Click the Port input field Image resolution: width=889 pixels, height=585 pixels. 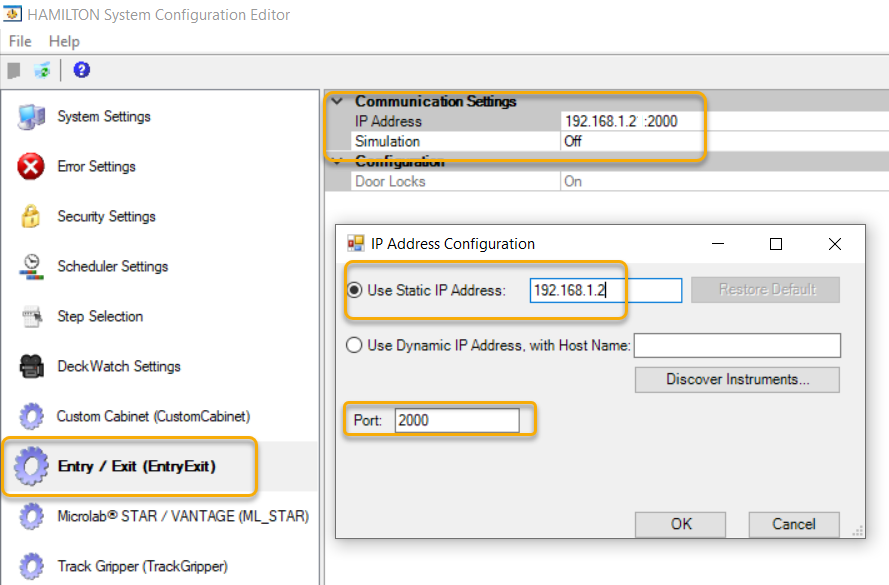coord(457,421)
